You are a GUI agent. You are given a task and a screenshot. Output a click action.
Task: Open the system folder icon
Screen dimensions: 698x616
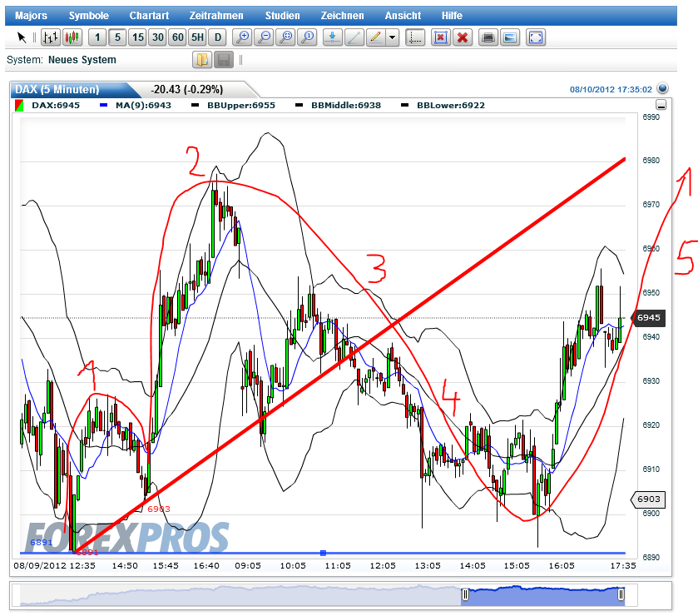point(202,60)
